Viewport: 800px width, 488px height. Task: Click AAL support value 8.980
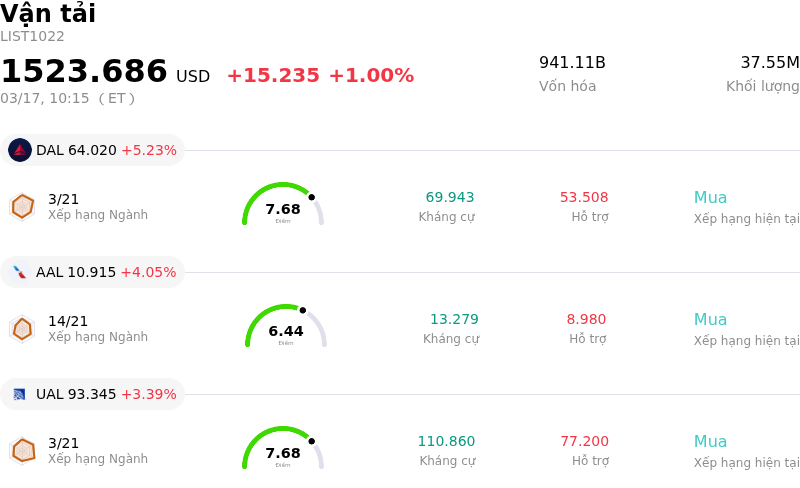[x=586, y=320]
